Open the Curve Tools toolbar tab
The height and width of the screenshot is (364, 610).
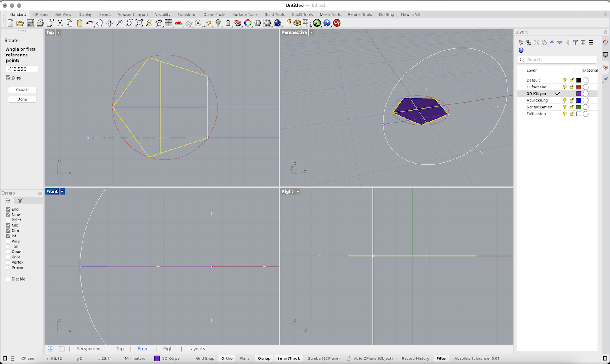[214, 14]
